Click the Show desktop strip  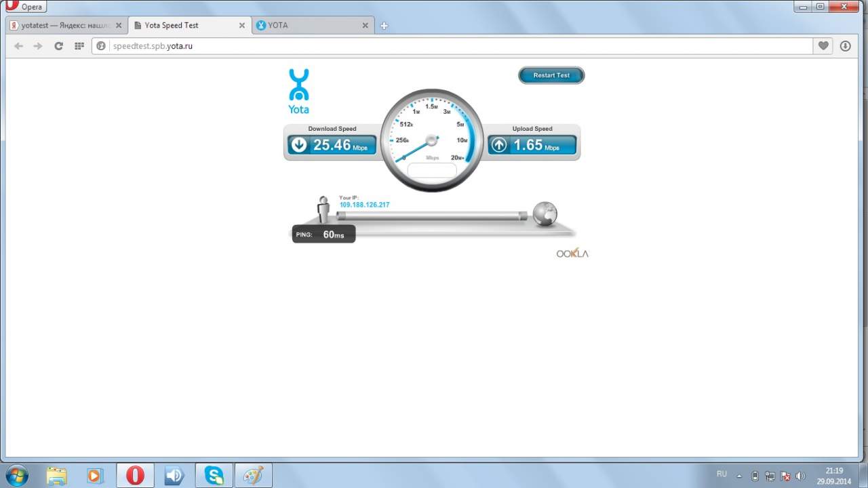click(863, 476)
